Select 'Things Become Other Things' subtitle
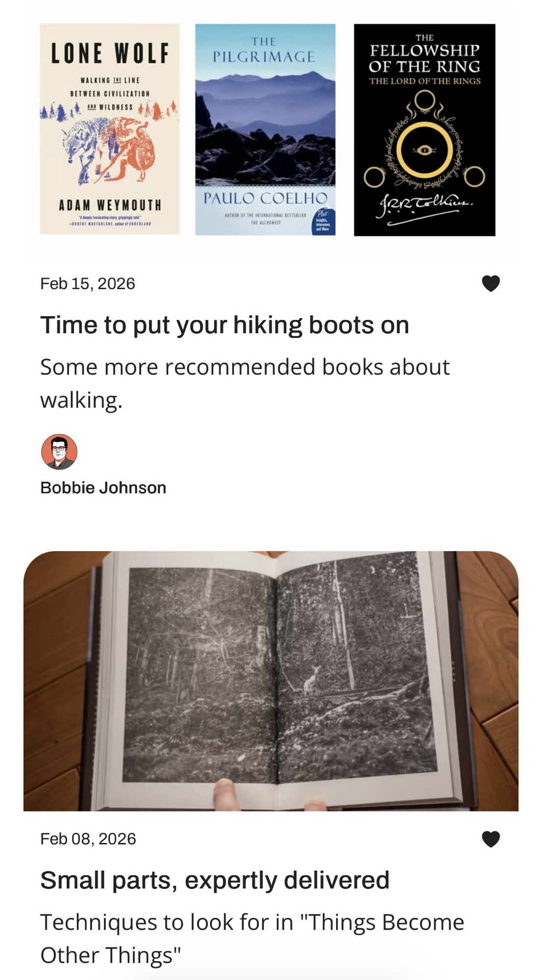The width and height of the screenshot is (542, 980). click(x=252, y=938)
